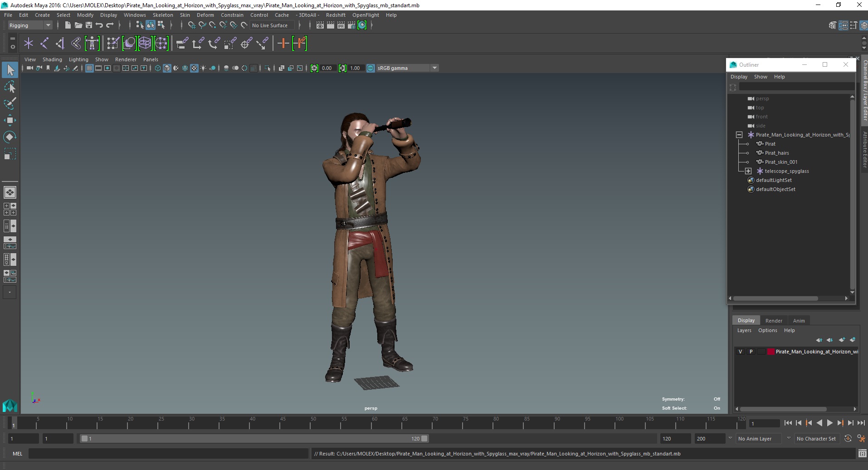Open the Rigging menu set dropdown
Screen dimensions: 868x470
(x=30, y=25)
